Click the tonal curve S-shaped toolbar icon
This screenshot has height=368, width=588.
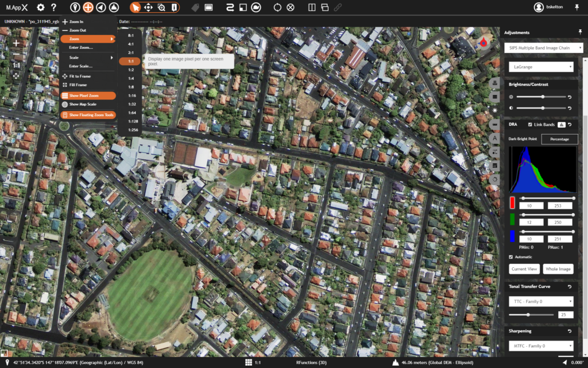point(230,7)
